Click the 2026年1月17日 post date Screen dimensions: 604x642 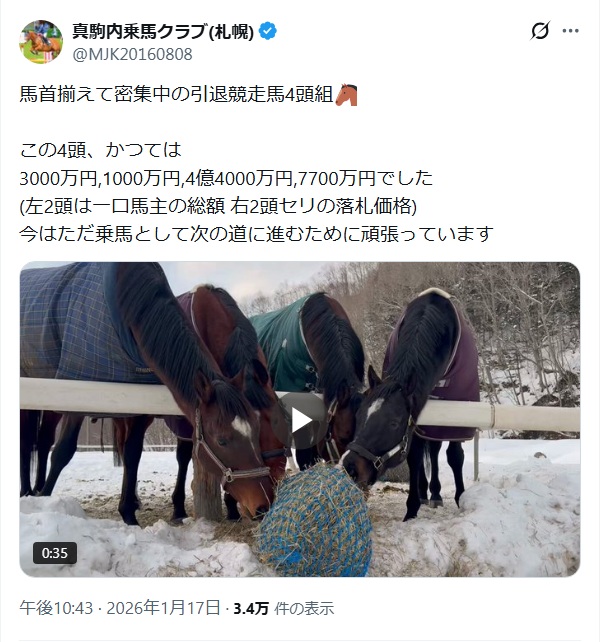tap(163, 608)
